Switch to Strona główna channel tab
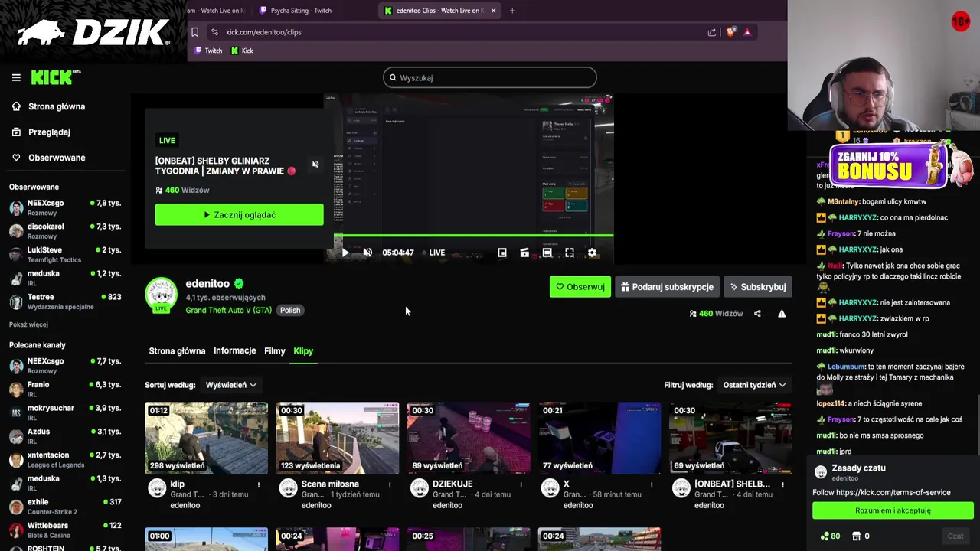The width and height of the screenshot is (980, 551). (x=177, y=351)
